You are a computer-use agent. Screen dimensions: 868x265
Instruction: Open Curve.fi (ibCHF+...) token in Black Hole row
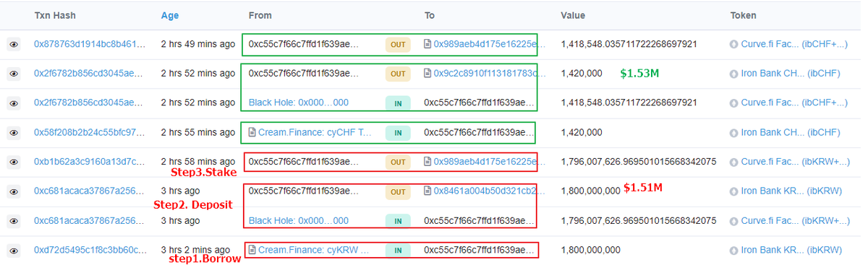[x=794, y=103]
